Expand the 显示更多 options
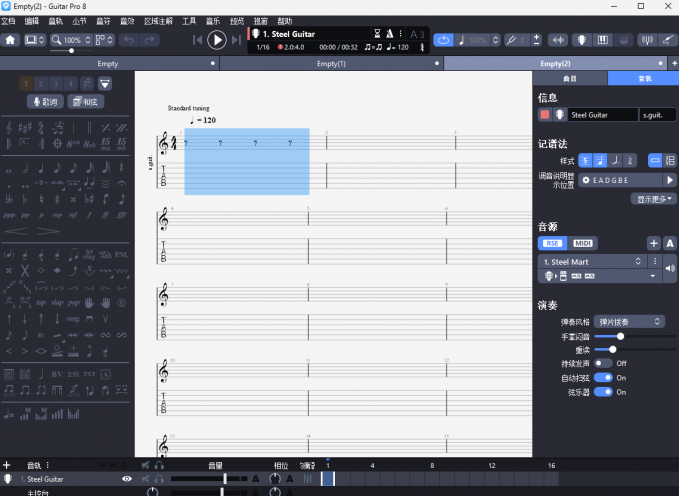 pyautogui.click(x=655, y=199)
